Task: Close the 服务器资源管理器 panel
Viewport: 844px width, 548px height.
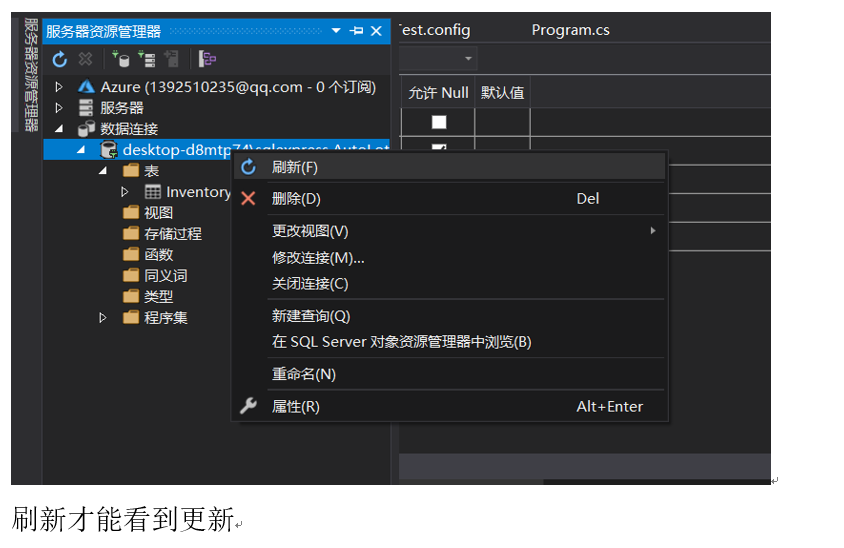Action: tap(376, 31)
